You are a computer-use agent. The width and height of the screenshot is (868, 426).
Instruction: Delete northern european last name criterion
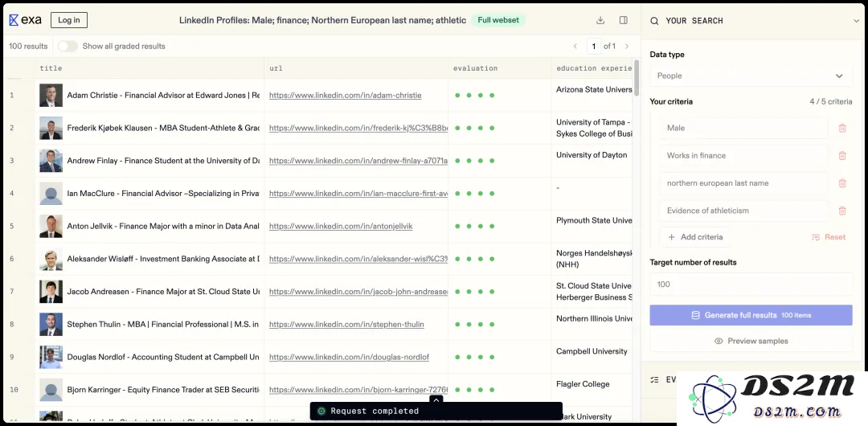pos(842,182)
